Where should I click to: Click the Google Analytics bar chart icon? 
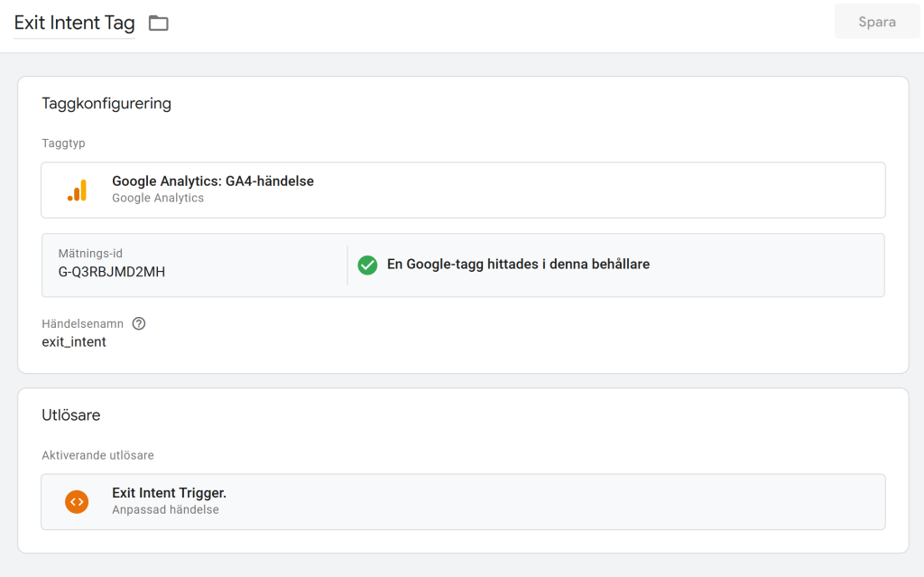tap(78, 190)
